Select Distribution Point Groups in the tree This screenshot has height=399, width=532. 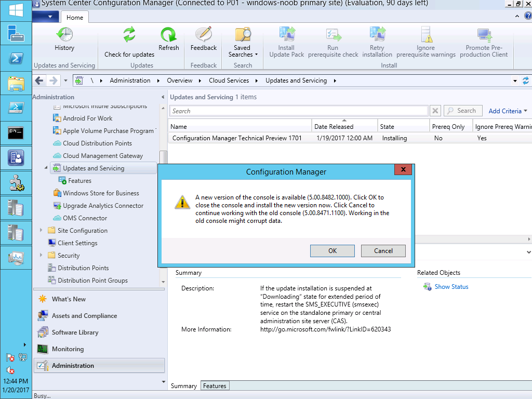[x=92, y=280]
